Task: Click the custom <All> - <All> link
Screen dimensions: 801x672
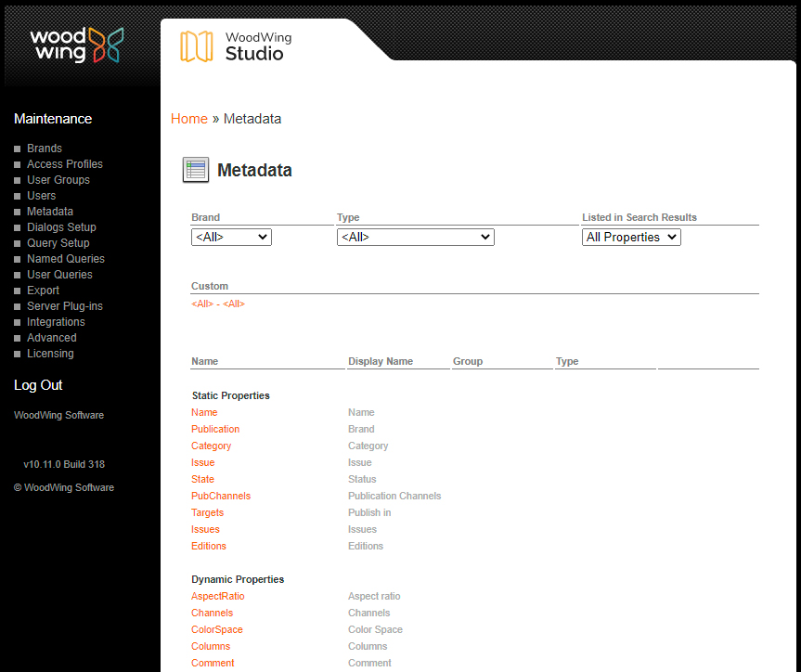Action: (218, 304)
